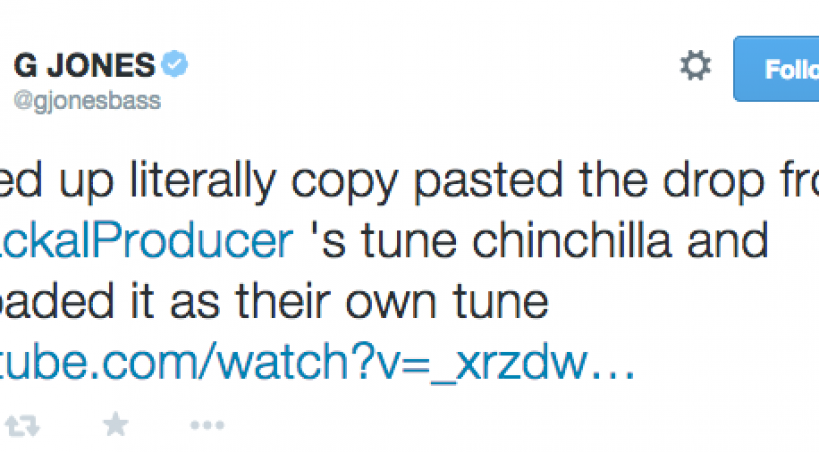
Task: Open the more options ellipsis
Action: point(207,426)
